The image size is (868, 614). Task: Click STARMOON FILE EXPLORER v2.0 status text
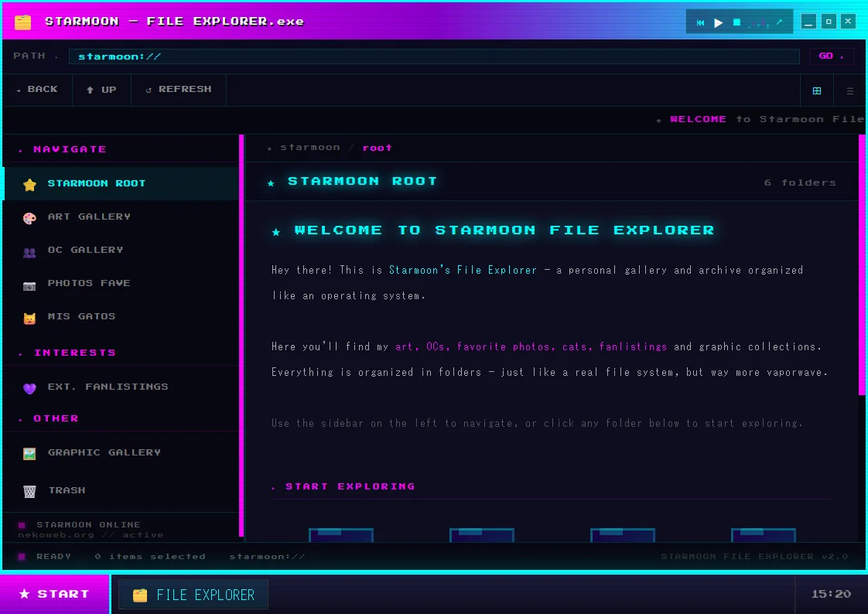coord(754,557)
